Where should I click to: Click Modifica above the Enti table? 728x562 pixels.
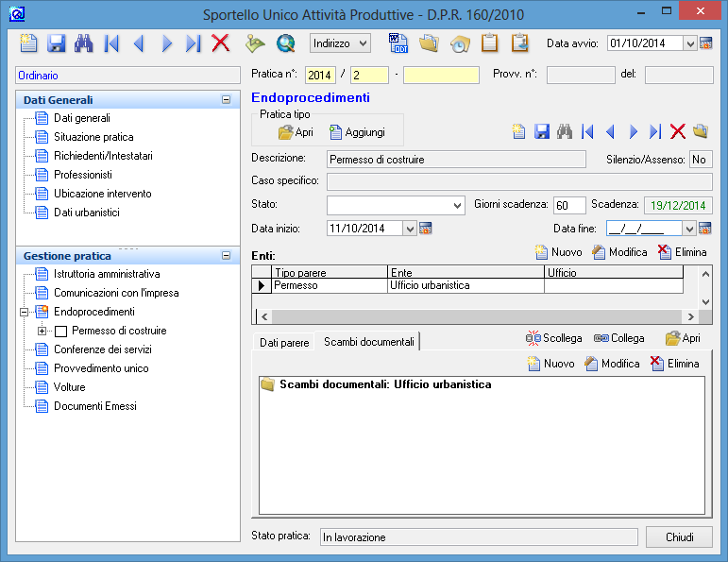pyautogui.click(x=619, y=252)
